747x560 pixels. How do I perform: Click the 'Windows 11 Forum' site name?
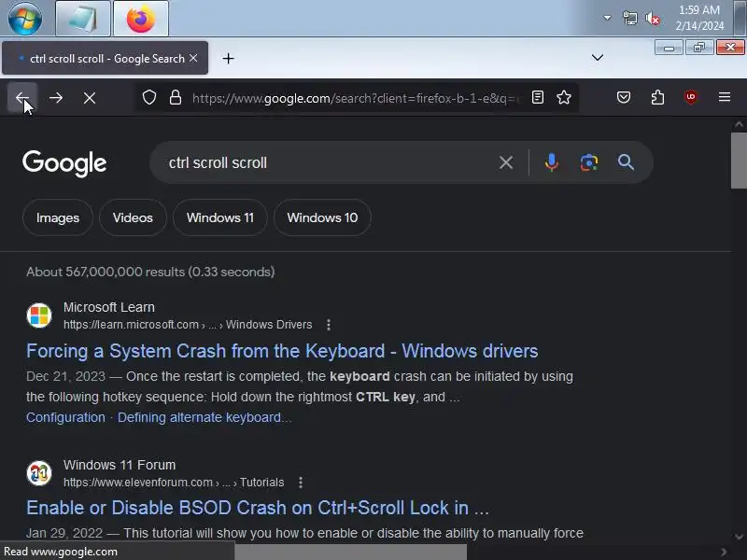click(120, 465)
